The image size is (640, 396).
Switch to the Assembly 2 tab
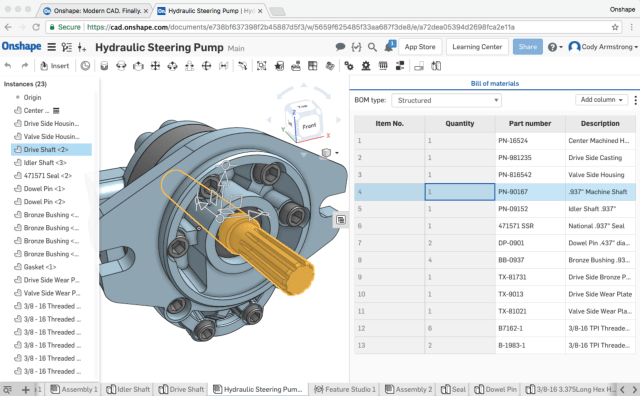click(409, 389)
